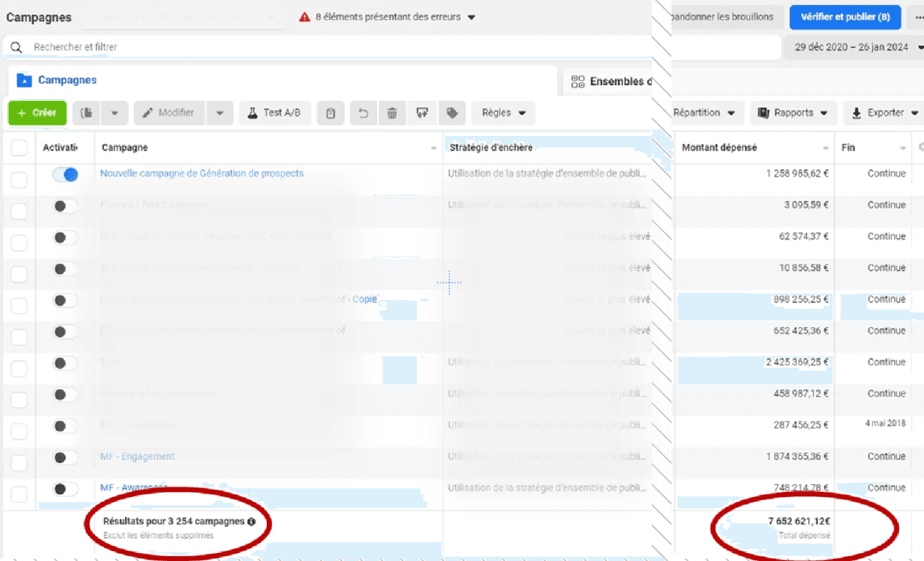
Task: Click the 652 425,36 € amount cell
Action: (x=801, y=331)
